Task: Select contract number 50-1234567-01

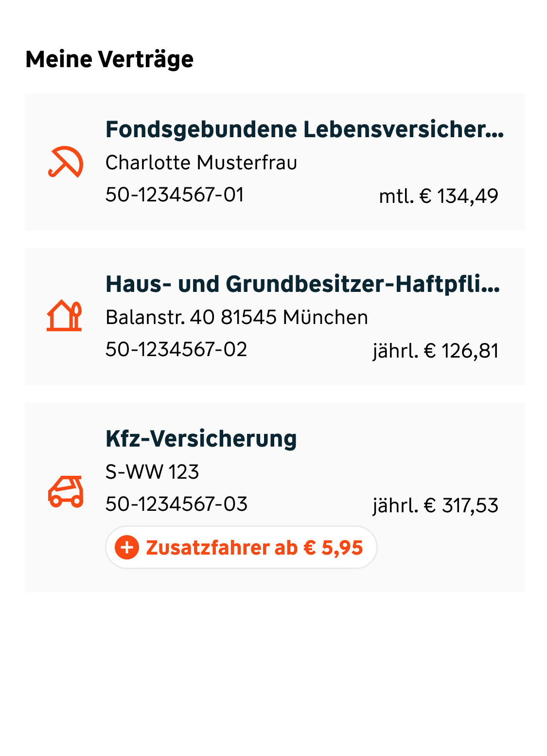Action: click(x=175, y=195)
